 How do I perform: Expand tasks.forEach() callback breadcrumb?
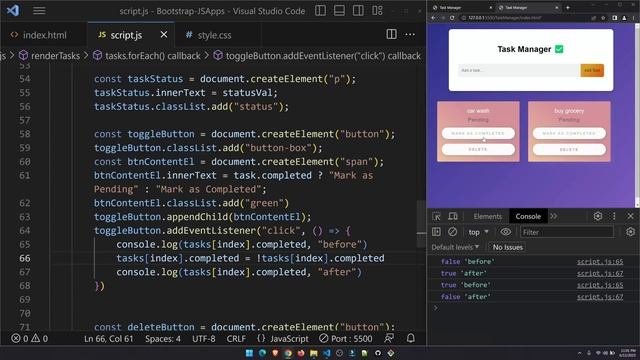click(x=147, y=56)
